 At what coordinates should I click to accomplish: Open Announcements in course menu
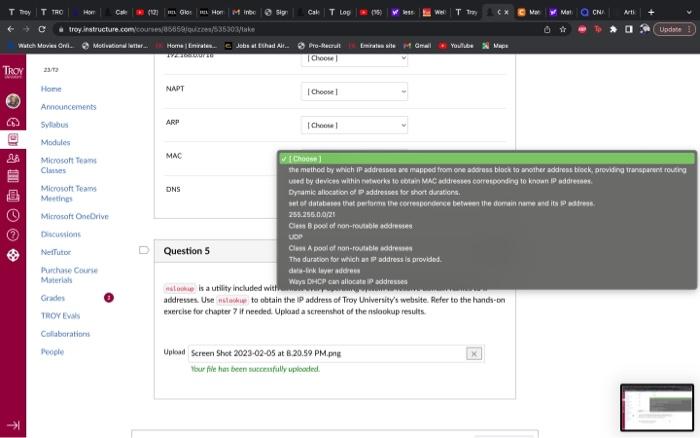(68, 107)
